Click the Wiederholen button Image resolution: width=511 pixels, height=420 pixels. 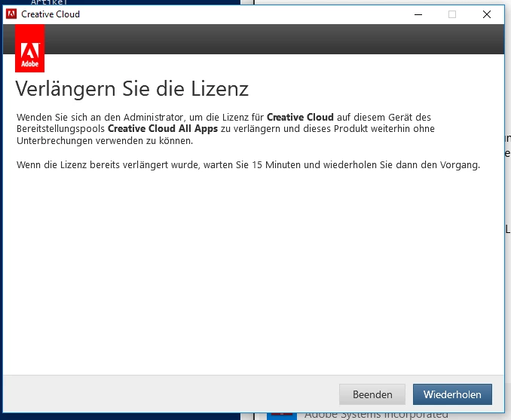click(452, 394)
